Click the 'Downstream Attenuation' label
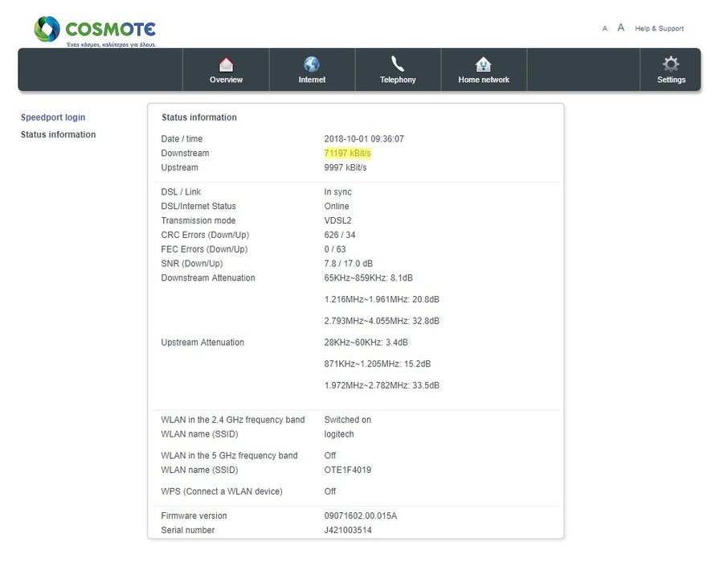This screenshot has width=728, height=579. (x=208, y=278)
